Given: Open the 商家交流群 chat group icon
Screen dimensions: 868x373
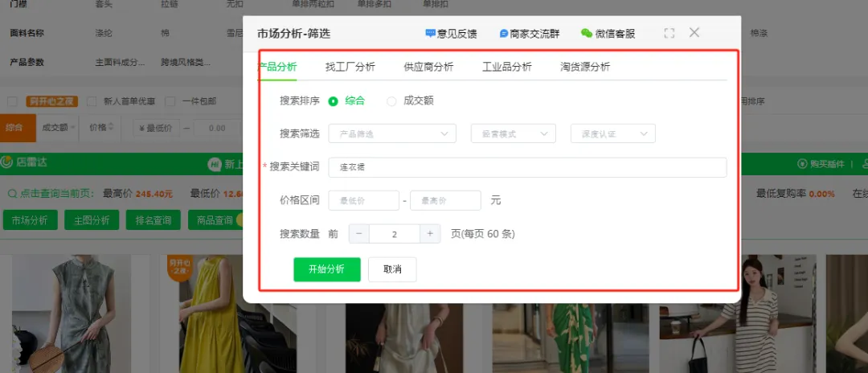Looking at the screenshot, I should click(x=504, y=33).
